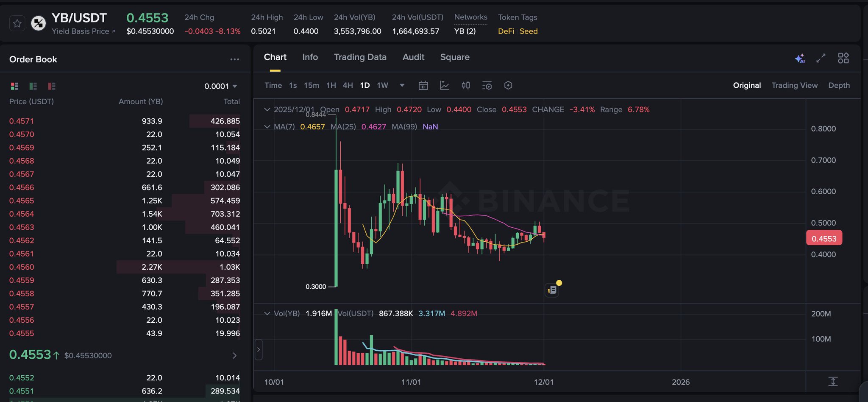Click the Yield Basis token logo
The image size is (868, 402).
[39, 23]
